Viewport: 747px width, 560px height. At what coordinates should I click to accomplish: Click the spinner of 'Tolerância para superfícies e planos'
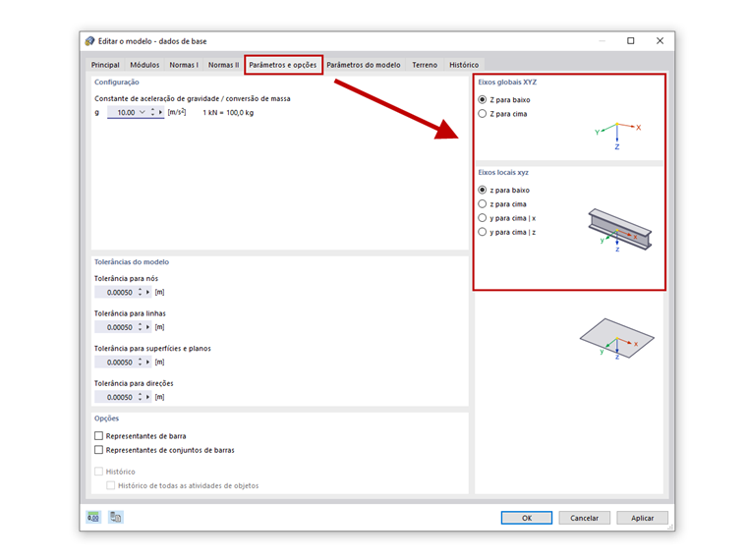140,362
